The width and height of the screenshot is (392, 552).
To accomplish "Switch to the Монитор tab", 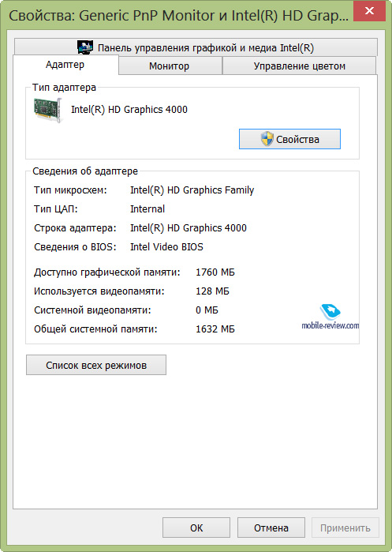I will pyautogui.click(x=170, y=66).
